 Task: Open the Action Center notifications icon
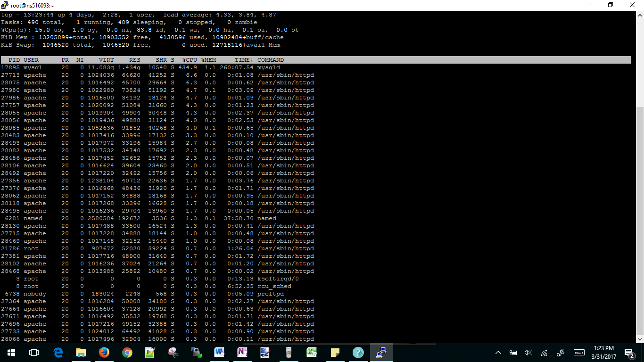click(x=629, y=353)
